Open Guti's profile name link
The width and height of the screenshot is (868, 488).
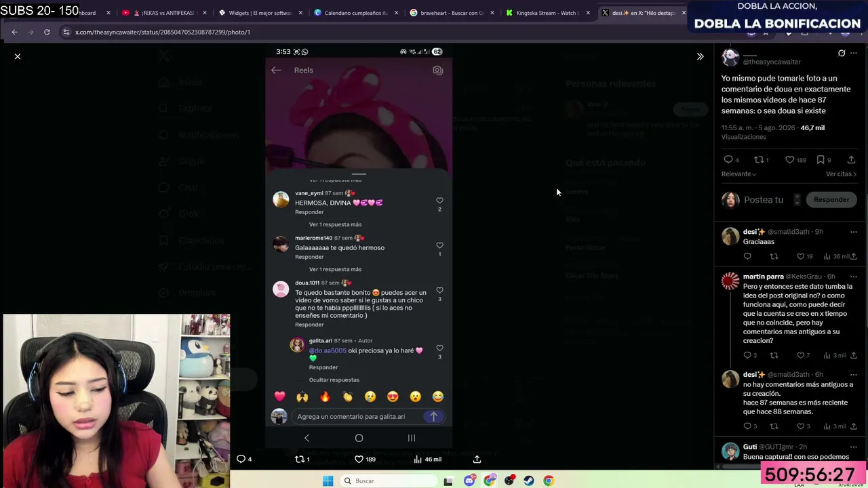pos(750,447)
